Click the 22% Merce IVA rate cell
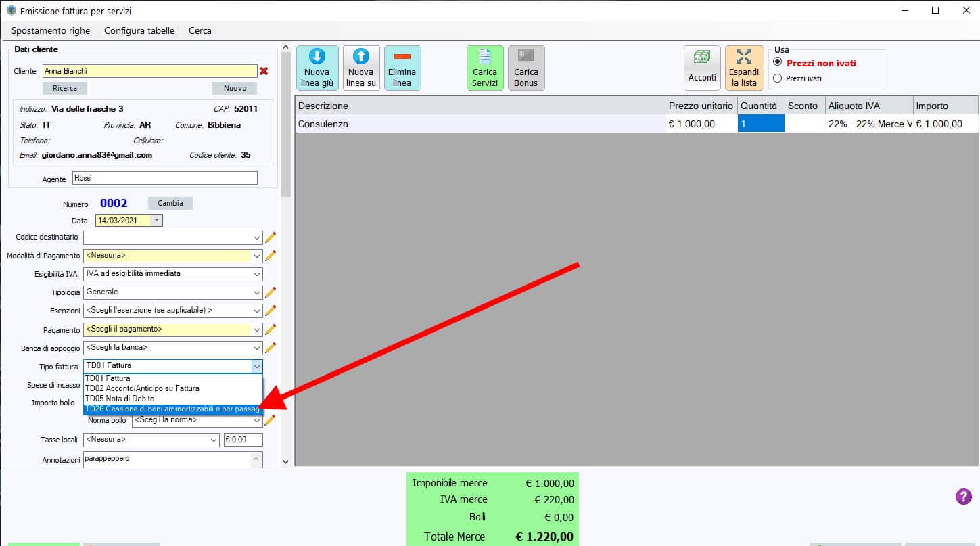 click(x=869, y=124)
